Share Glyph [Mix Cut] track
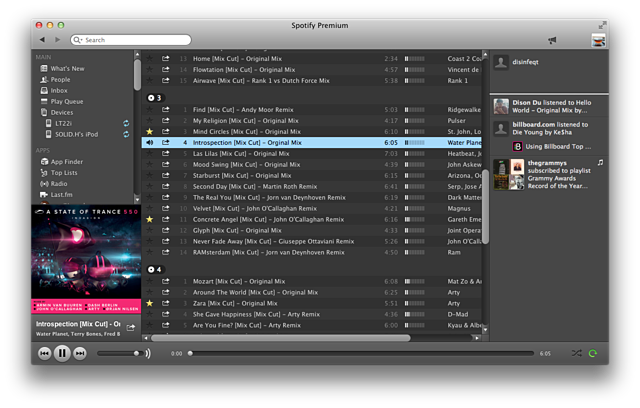 click(x=165, y=230)
